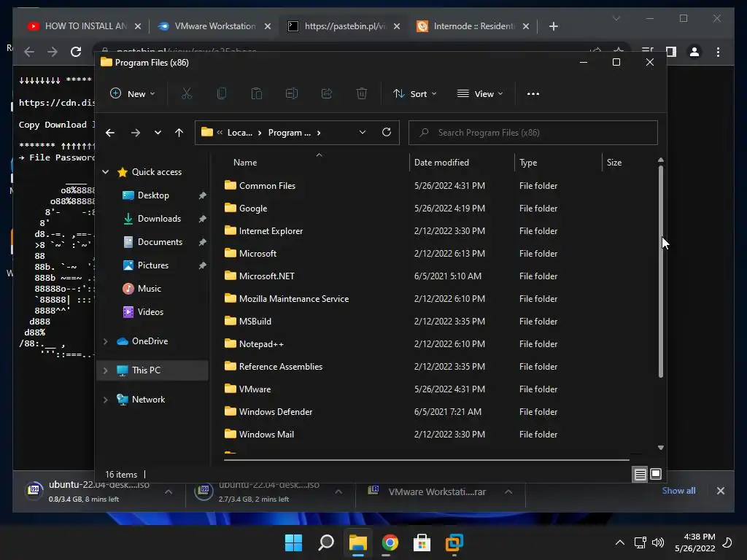
Task: Open Chrome profile icon
Action: (694, 52)
